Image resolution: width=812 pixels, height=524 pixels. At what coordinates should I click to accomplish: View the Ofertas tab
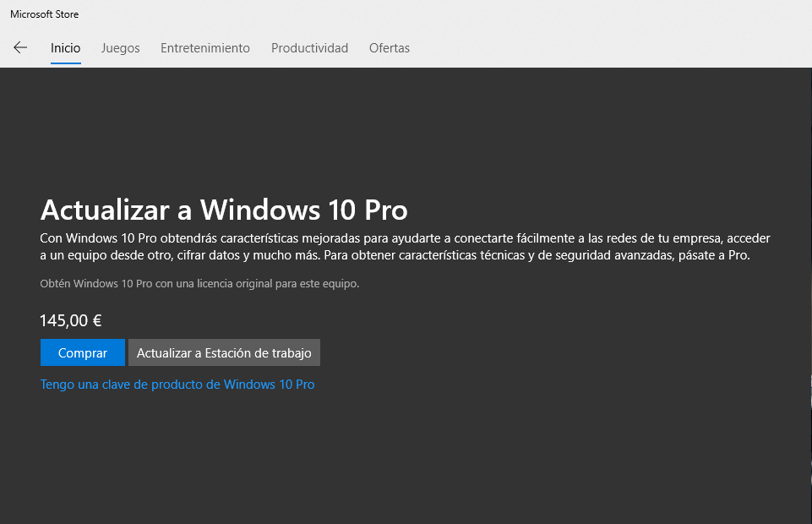click(x=390, y=48)
